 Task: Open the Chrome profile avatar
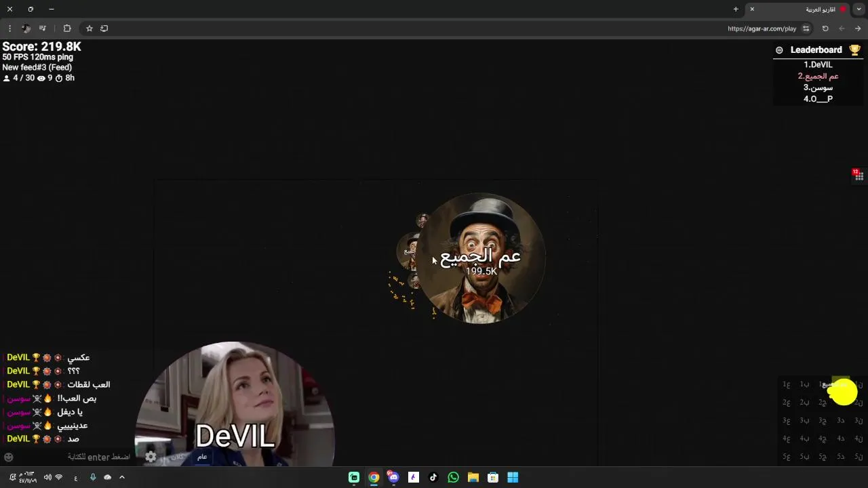coord(26,28)
